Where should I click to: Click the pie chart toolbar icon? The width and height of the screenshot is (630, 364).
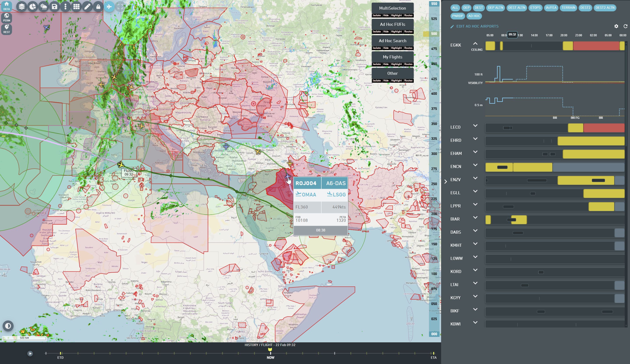click(x=33, y=7)
